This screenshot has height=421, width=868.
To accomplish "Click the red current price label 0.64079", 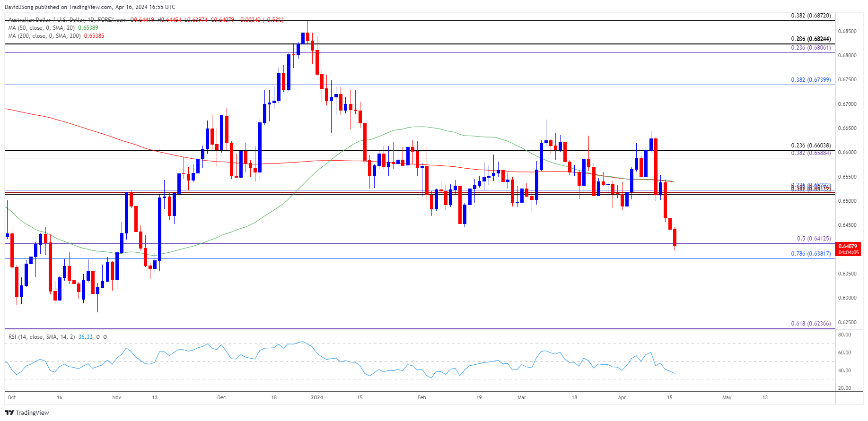I will (x=848, y=246).
